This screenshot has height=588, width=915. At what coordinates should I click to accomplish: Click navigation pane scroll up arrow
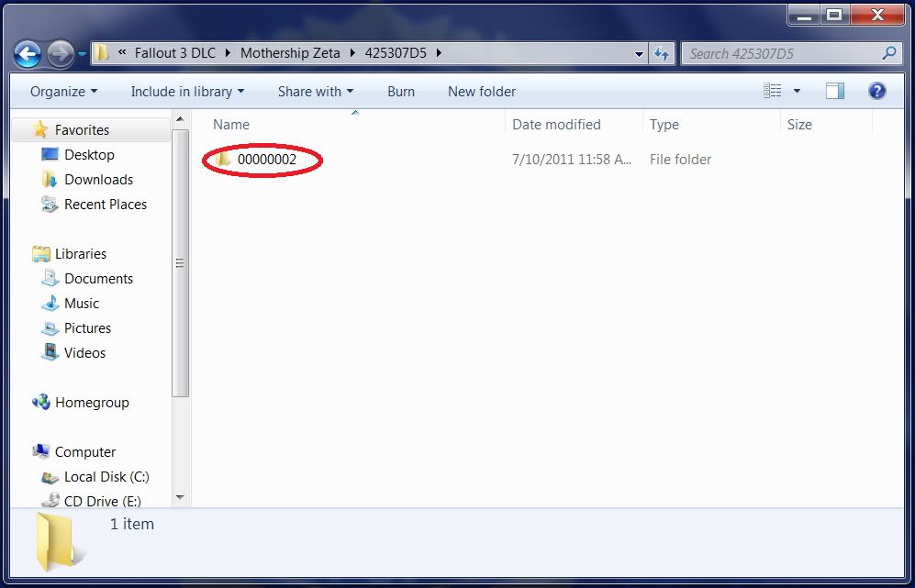point(180,119)
